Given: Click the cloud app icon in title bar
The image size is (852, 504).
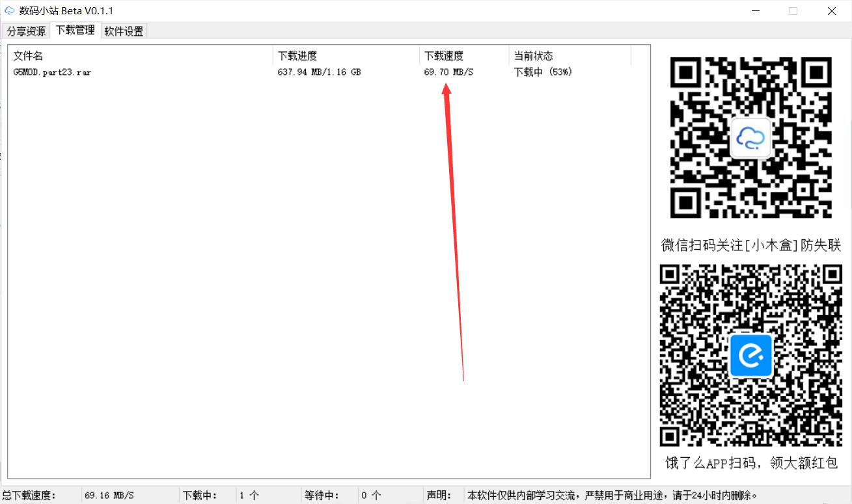Looking at the screenshot, I should (x=8, y=10).
